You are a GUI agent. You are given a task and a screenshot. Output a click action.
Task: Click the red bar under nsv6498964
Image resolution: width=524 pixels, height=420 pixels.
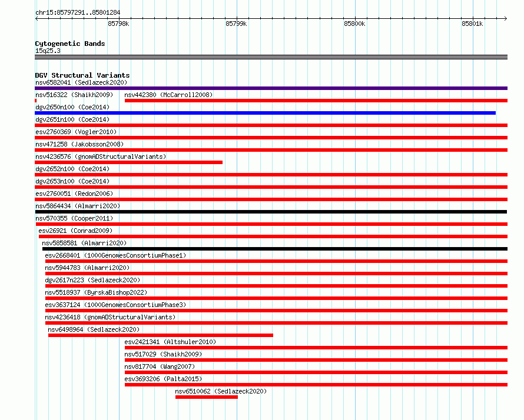(161, 335)
